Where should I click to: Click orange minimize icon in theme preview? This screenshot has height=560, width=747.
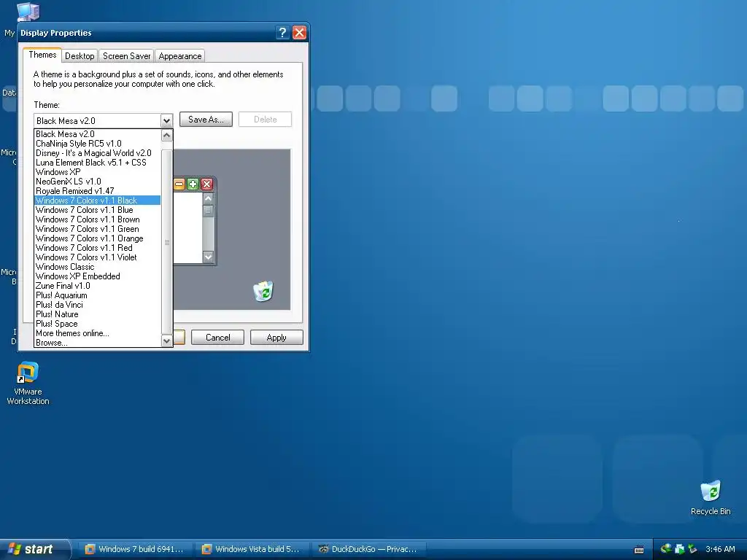(x=179, y=184)
